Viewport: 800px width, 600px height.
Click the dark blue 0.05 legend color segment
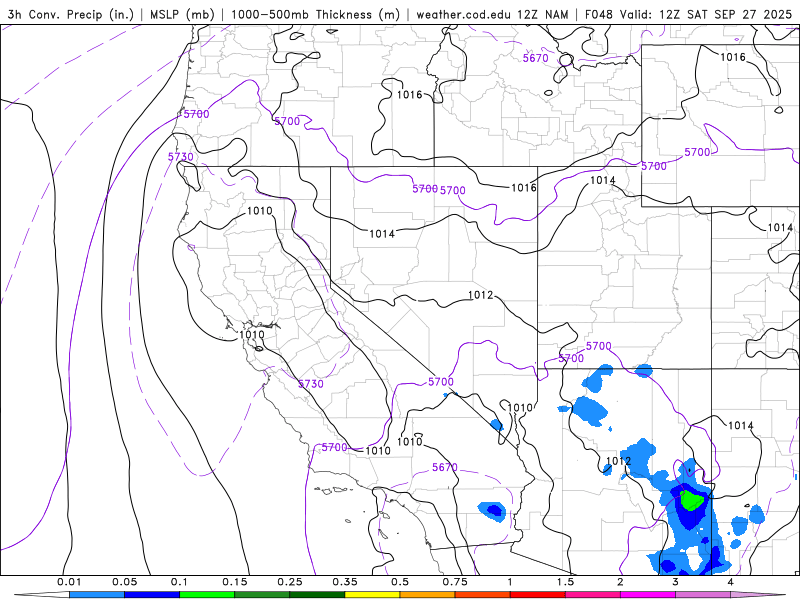[152, 595]
